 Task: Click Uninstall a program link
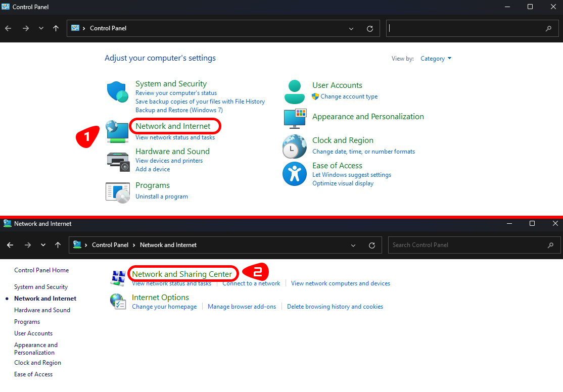(161, 197)
